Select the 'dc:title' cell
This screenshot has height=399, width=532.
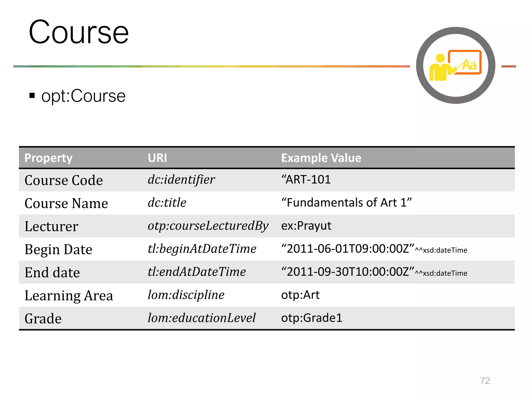click(x=167, y=202)
